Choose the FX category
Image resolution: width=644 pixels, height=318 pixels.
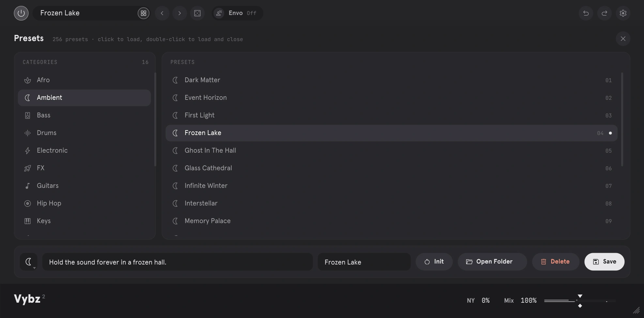(84, 168)
